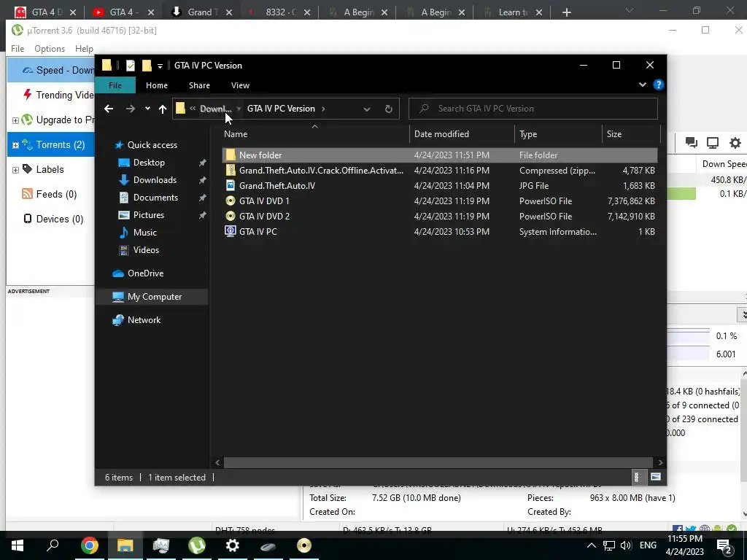Select the GTA IV PC system information file
Screen dimensions: 747x560
440,231
